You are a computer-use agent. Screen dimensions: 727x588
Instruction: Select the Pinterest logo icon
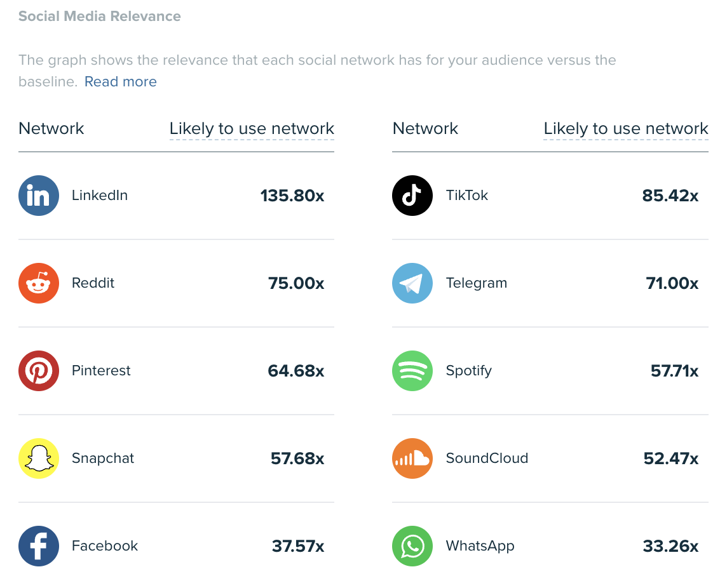pos(39,371)
